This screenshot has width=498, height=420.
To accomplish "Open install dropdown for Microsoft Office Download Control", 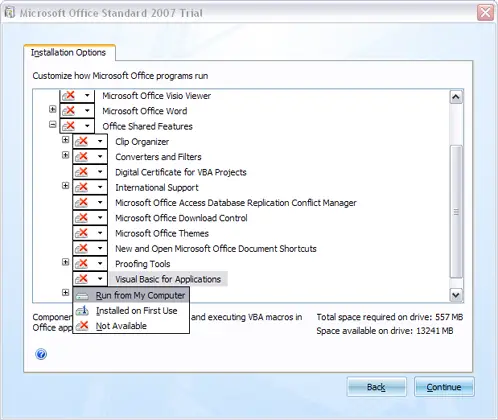I will tap(90, 218).
